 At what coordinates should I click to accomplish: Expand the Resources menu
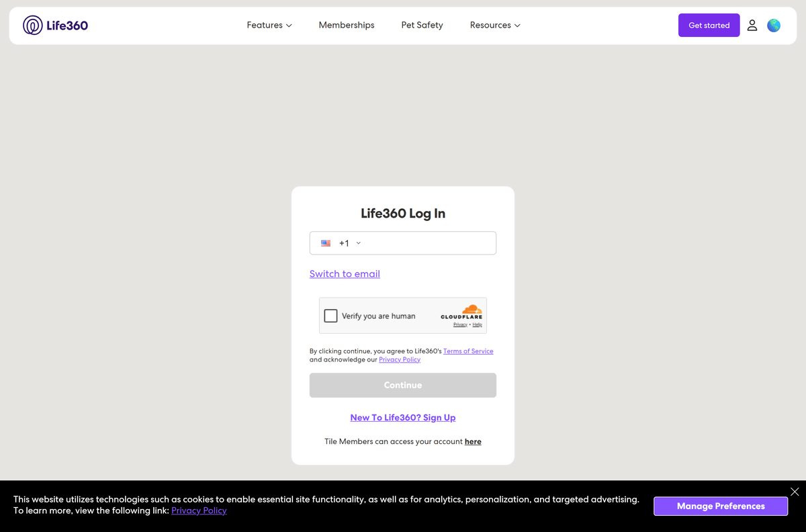495,26
